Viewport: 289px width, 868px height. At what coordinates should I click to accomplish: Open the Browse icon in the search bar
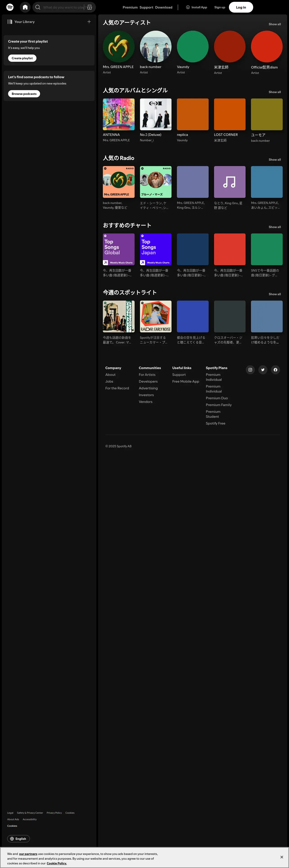coord(90,7)
